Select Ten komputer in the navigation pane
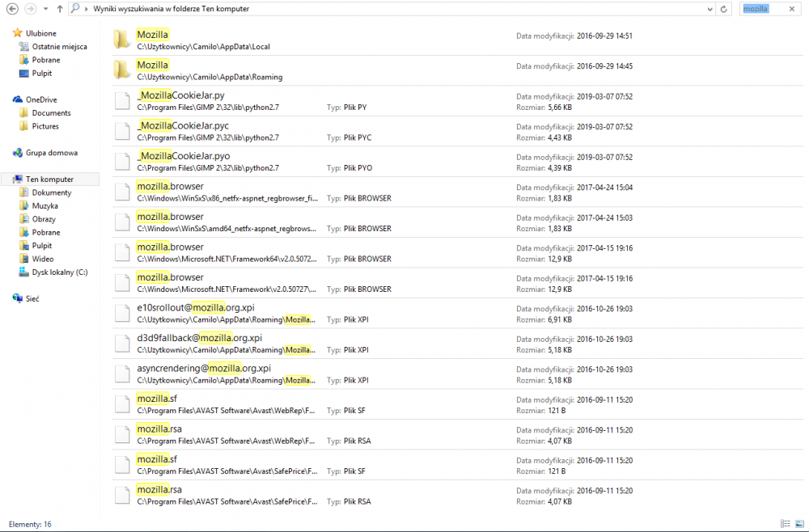 click(49, 179)
